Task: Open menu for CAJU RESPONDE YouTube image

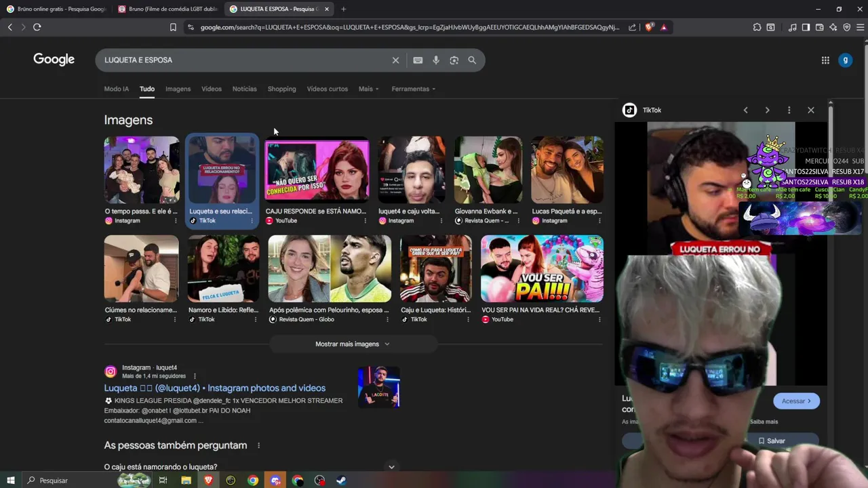Action: coord(365,220)
